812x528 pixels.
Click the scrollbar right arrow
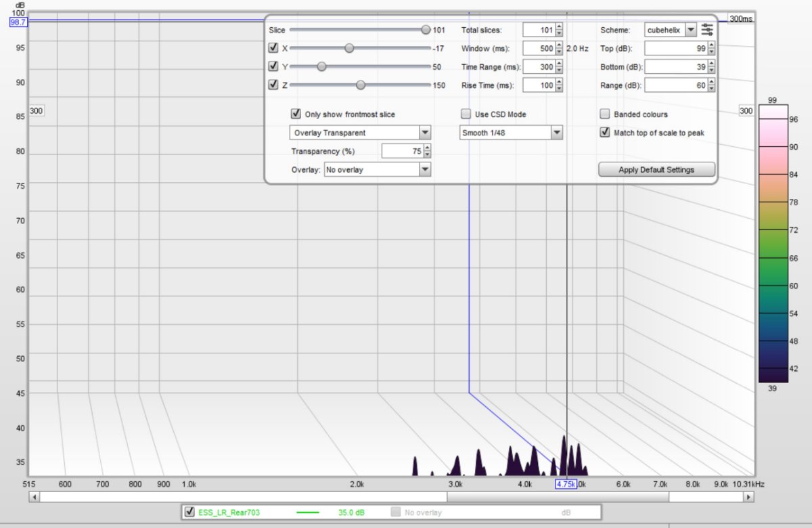coord(748,497)
